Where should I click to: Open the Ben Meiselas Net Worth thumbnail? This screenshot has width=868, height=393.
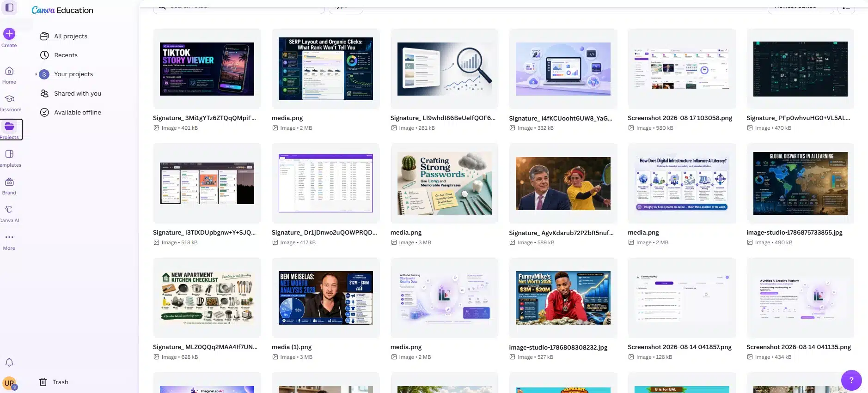(x=326, y=298)
